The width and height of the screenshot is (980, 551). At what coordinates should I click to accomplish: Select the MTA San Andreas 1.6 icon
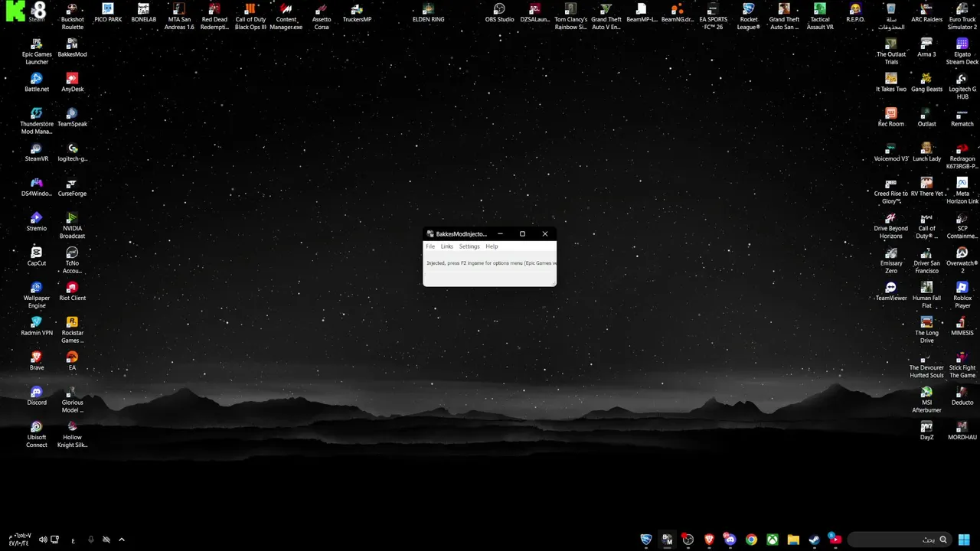point(179,16)
